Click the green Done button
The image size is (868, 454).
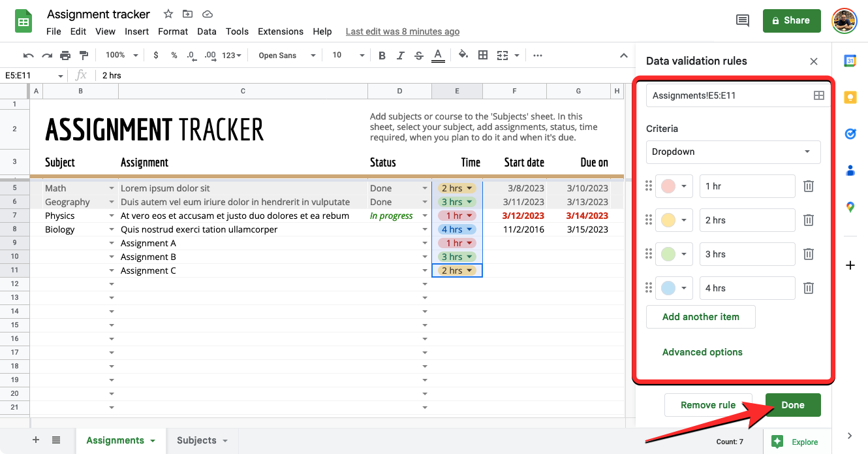[792, 405]
